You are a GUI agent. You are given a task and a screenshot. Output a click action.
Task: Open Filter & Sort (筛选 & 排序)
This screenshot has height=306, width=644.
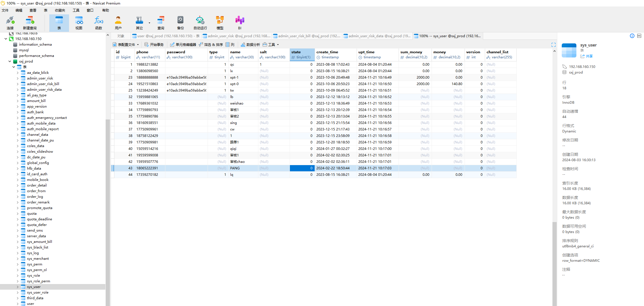point(211,45)
